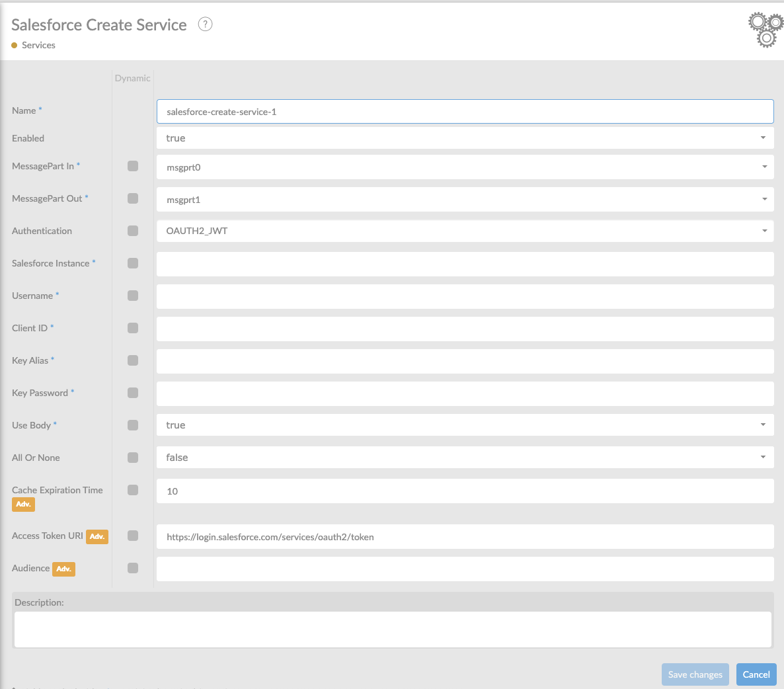Click the Key Password field label
Viewport: 784px width, 689px height.
point(40,393)
